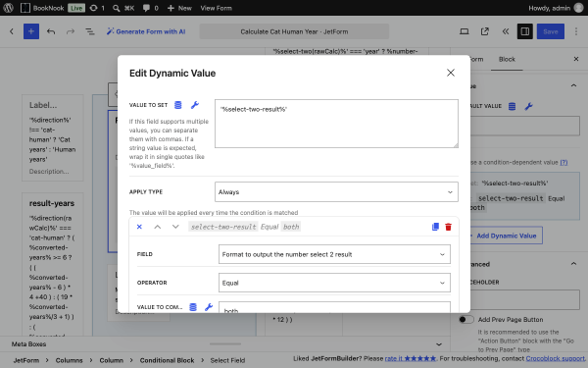Image resolution: width=588 pixels, height=368 pixels.
Task: Open the BookNook site menu
Action: tap(42, 8)
